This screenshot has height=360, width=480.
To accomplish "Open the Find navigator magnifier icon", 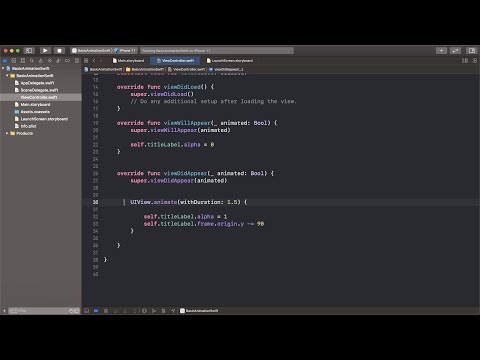I will pos(32,61).
